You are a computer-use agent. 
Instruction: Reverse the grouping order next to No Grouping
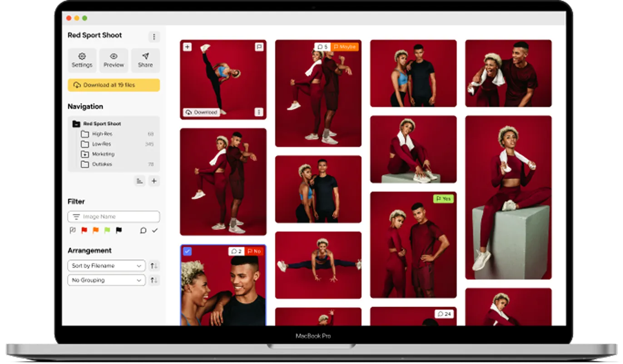(x=154, y=280)
